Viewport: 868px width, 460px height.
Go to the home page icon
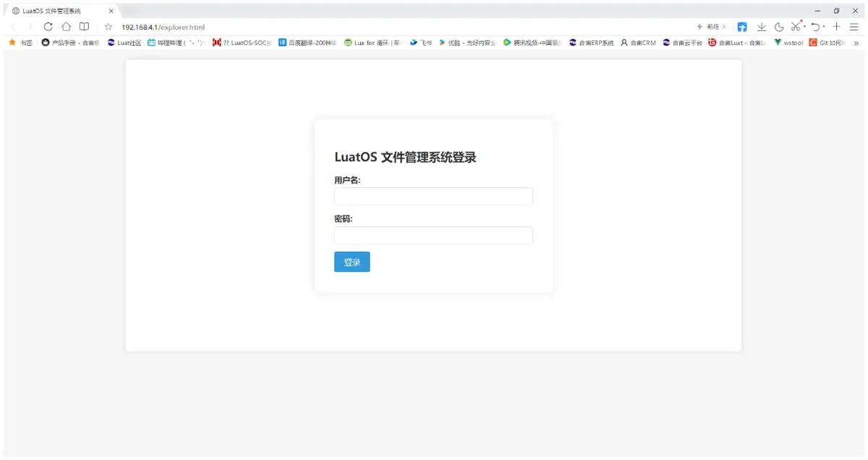tap(66, 27)
